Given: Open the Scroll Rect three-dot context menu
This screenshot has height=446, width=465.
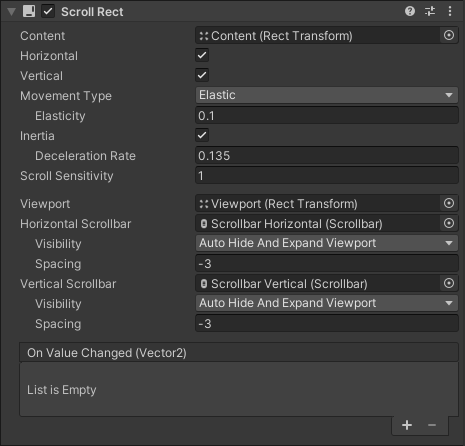Looking at the screenshot, I should 450,11.
